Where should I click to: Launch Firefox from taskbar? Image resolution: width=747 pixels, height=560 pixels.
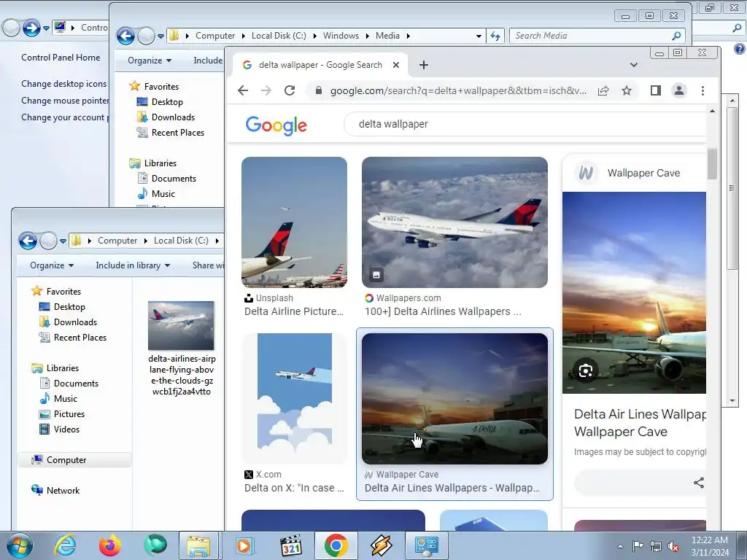click(110, 545)
